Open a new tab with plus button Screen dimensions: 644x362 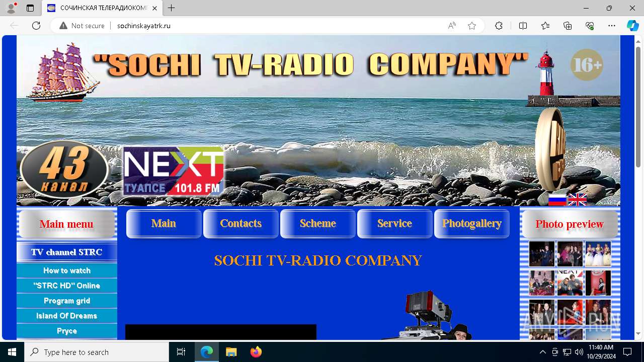point(172,8)
